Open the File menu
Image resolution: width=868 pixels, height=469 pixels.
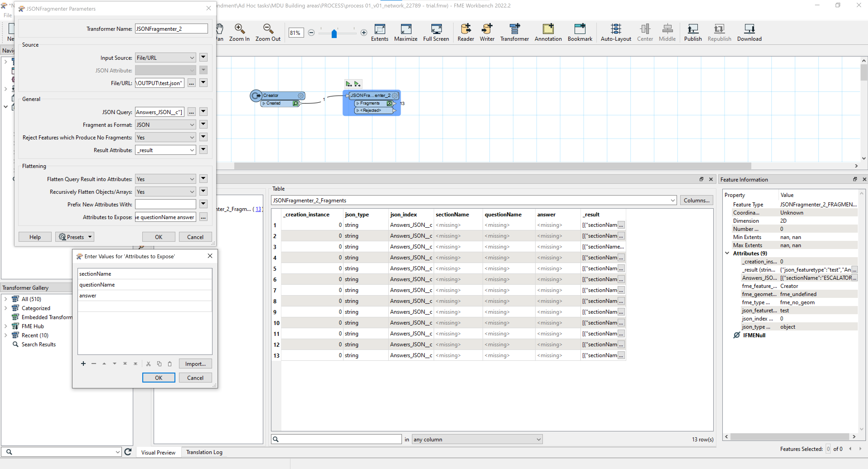tap(7, 15)
